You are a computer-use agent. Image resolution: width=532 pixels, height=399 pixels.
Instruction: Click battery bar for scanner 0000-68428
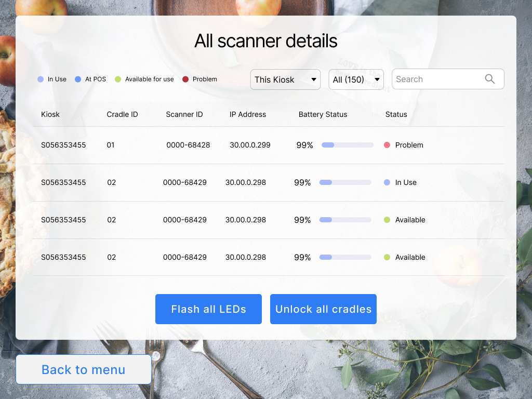click(x=348, y=145)
